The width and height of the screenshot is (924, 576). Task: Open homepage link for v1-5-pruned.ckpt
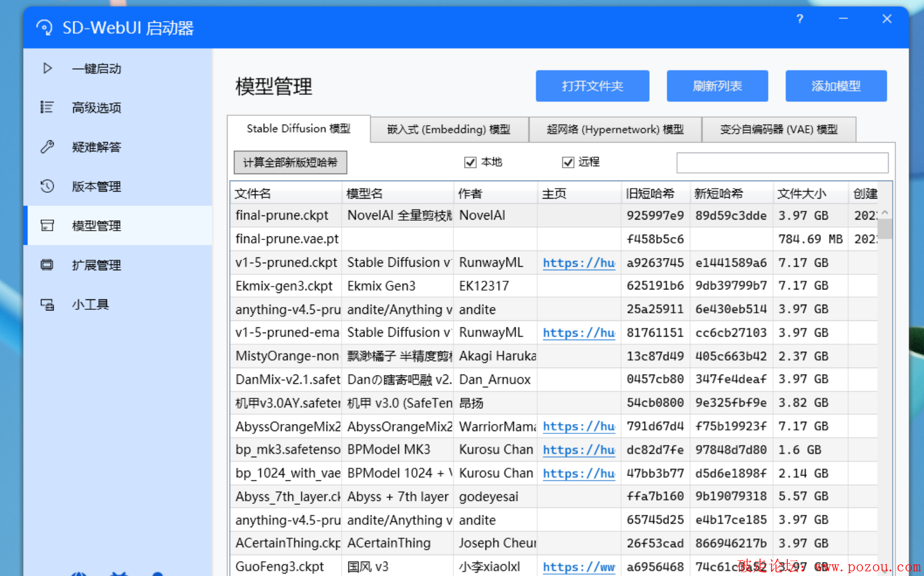579,263
